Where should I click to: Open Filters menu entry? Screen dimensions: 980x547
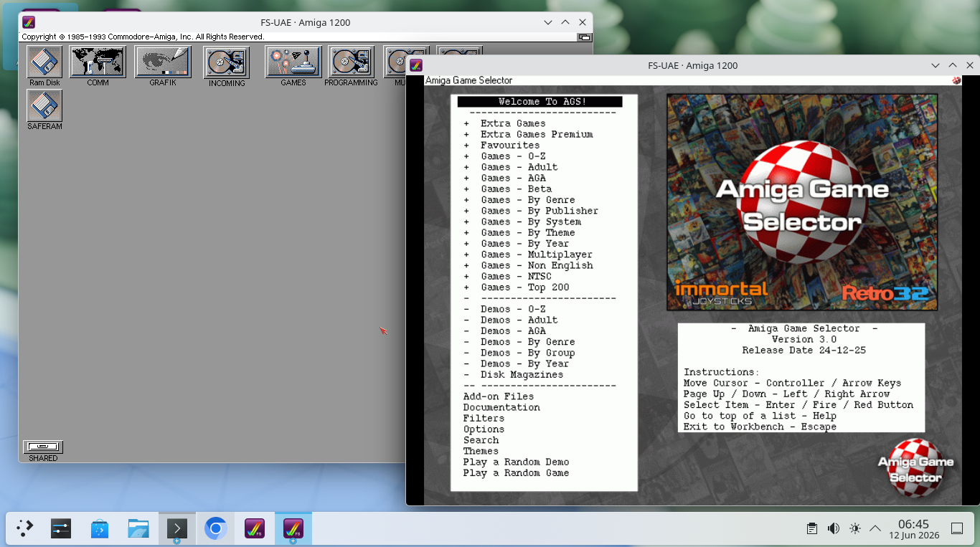484,418
